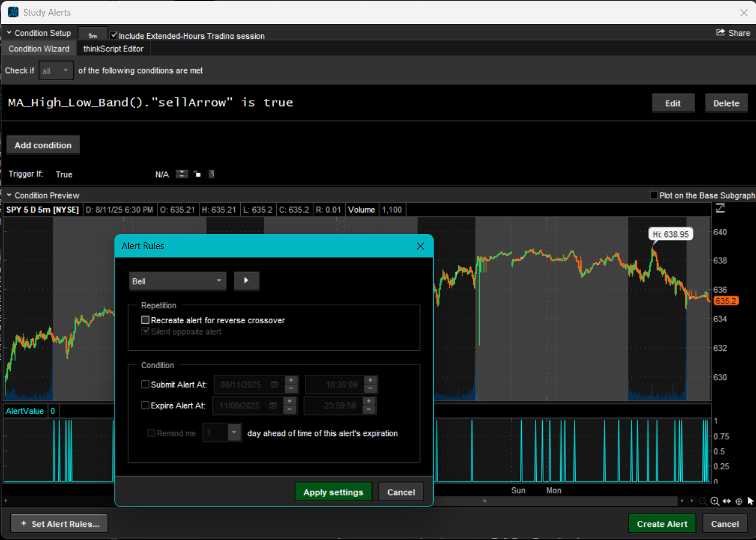The height and width of the screenshot is (540, 756).
Task: Click the price axis auto-scale icon
Action: tap(720, 208)
